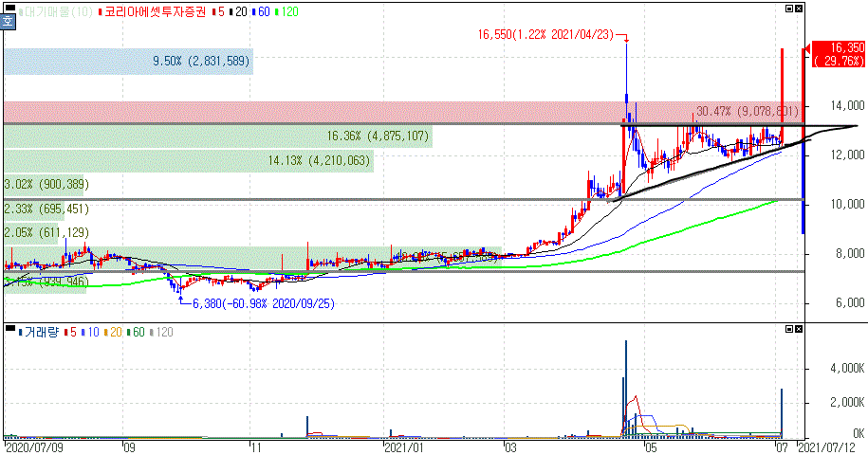Click the 2,000K volume axis label
Image resolution: width=868 pixels, height=455 pixels.
(847, 402)
